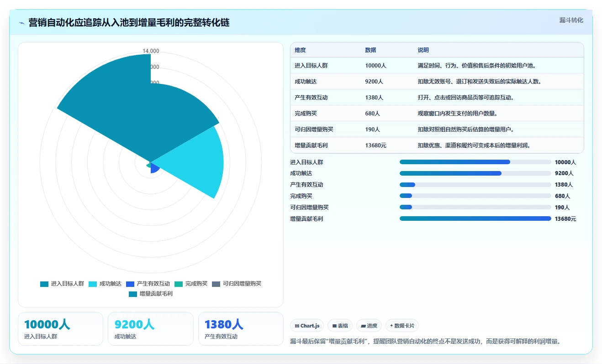Screen dimensions: 602x364
Task: Toggle the 成功触达 legend swatch
Action: [93, 284]
